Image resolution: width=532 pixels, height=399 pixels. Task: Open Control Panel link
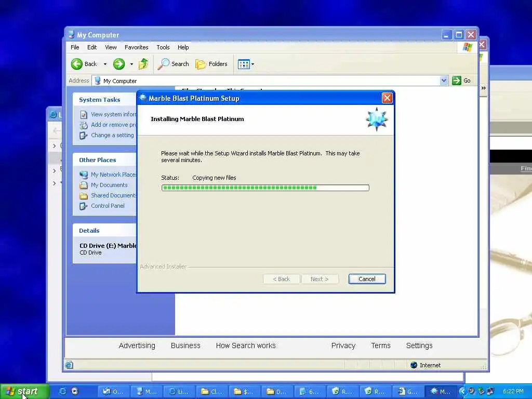108,206
